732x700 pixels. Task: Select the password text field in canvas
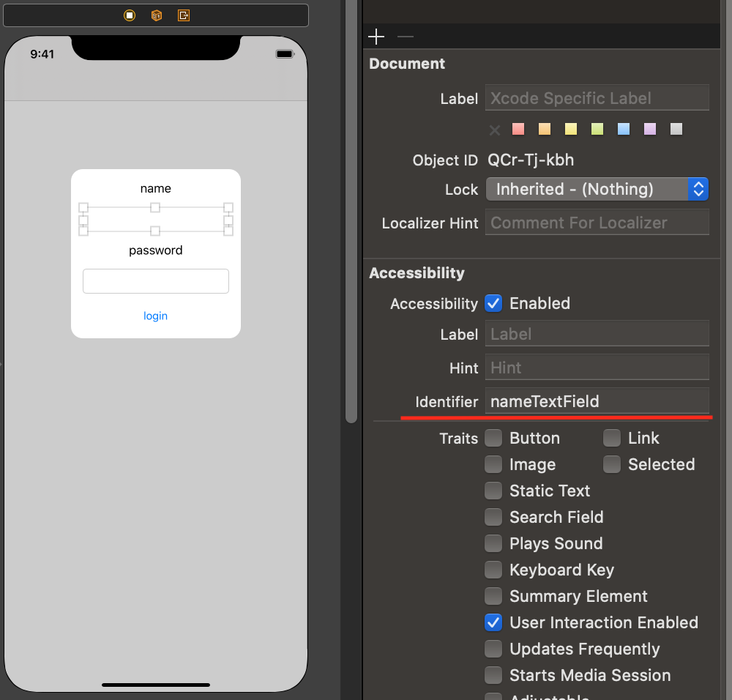point(155,281)
